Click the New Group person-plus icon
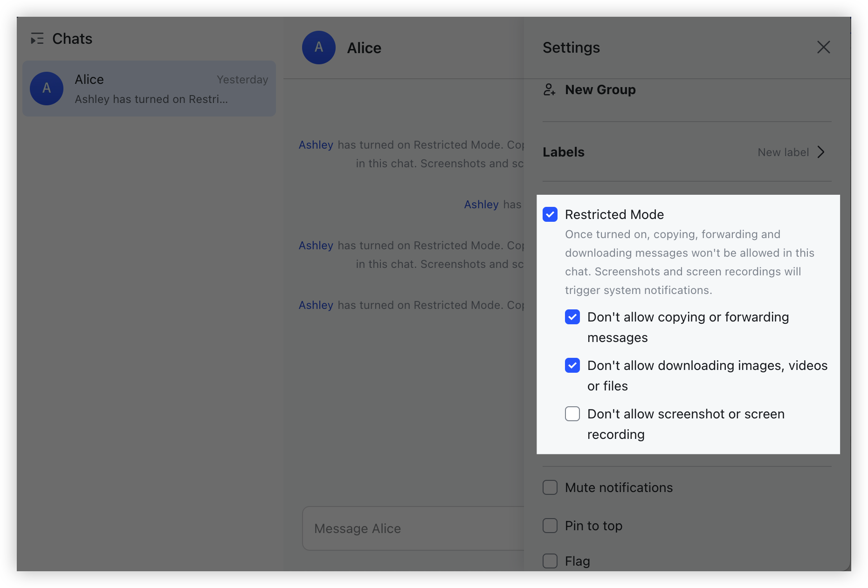Image resolution: width=868 pixels, height=588 pixels. pyautogui.click(x=550, y=89)
